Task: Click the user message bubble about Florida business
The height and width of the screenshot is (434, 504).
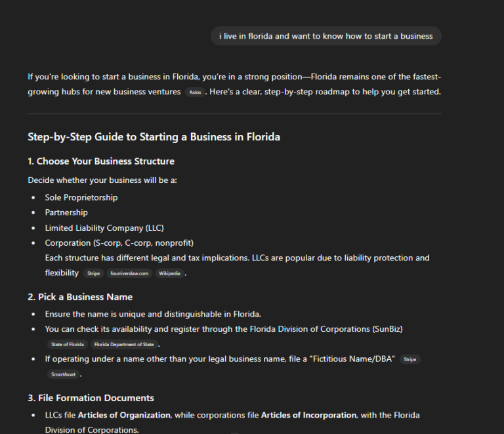Action: pos(326,36)
